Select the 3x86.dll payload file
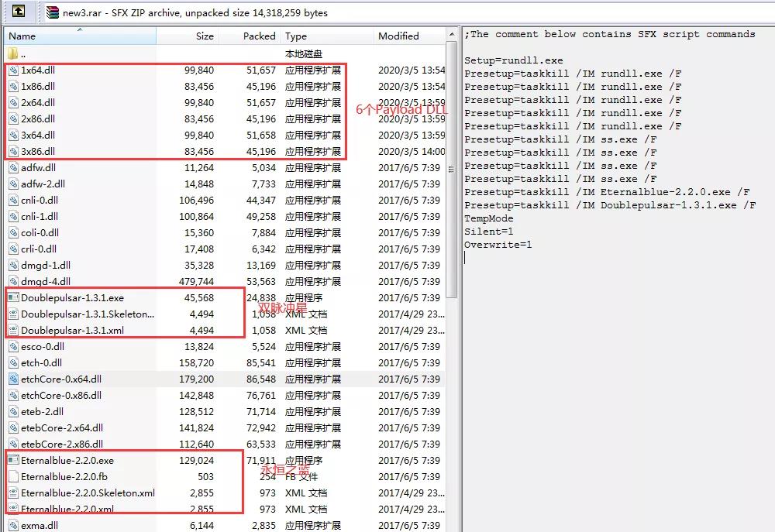Screen dimensions: 775x532 pyautogui.click(x=38, y=152)
